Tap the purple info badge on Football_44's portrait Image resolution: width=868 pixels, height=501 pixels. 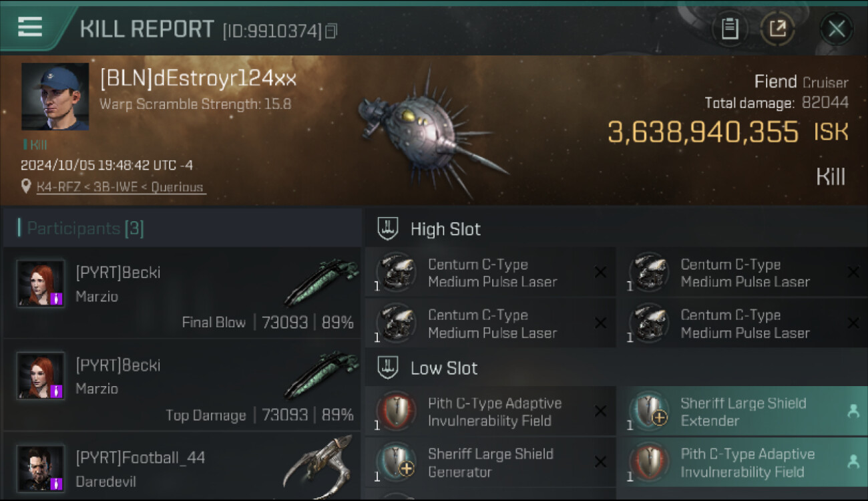[x=57, y=484]
